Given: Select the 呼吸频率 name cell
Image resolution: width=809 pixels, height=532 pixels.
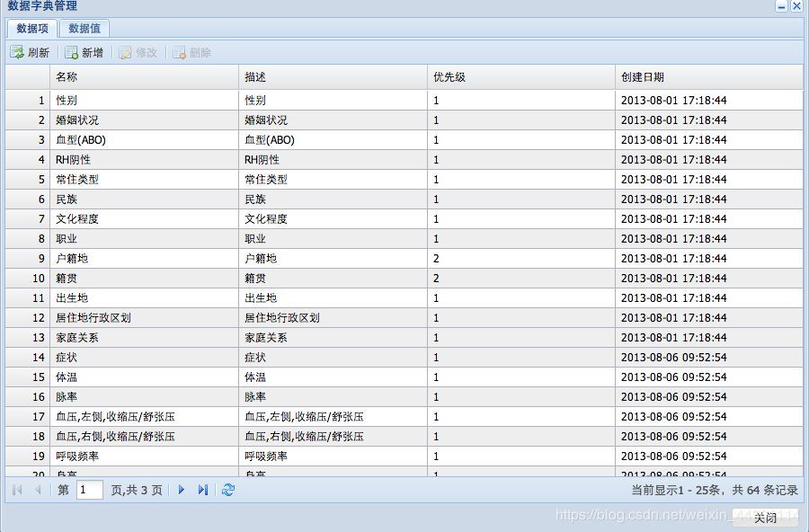Looking at the screenshot, I should click(144, 457).
